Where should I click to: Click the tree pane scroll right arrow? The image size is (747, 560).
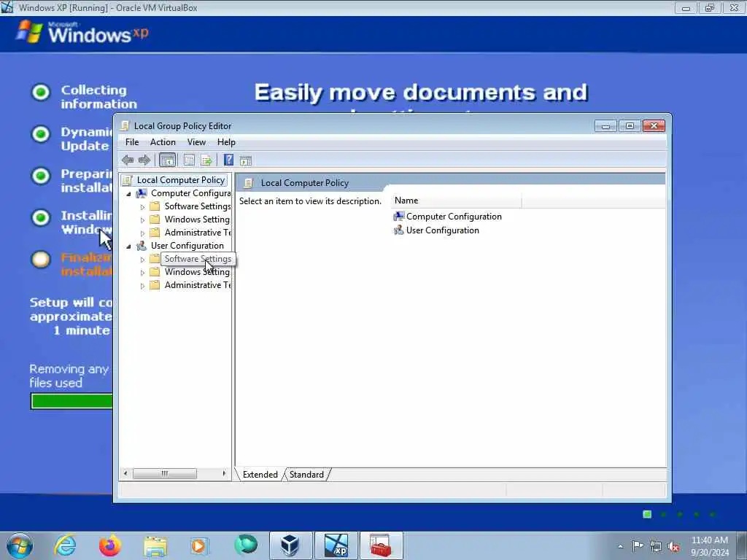click(224, 473)
